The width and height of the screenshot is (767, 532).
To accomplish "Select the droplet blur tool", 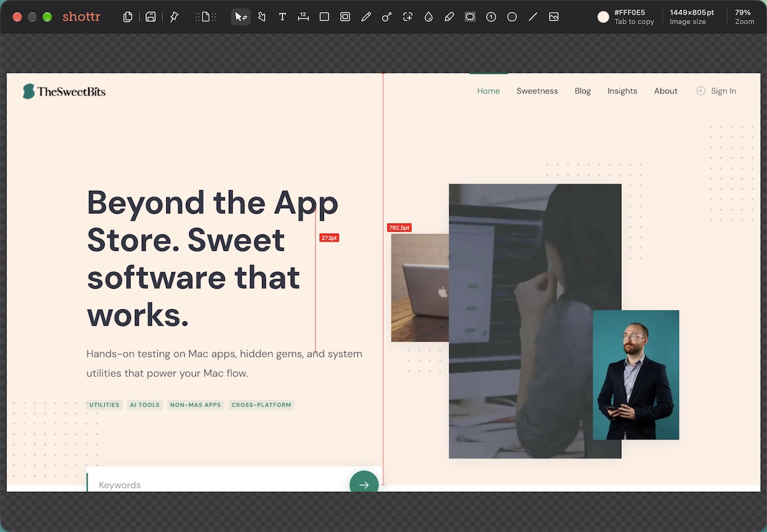I will [x=428, y=17].
